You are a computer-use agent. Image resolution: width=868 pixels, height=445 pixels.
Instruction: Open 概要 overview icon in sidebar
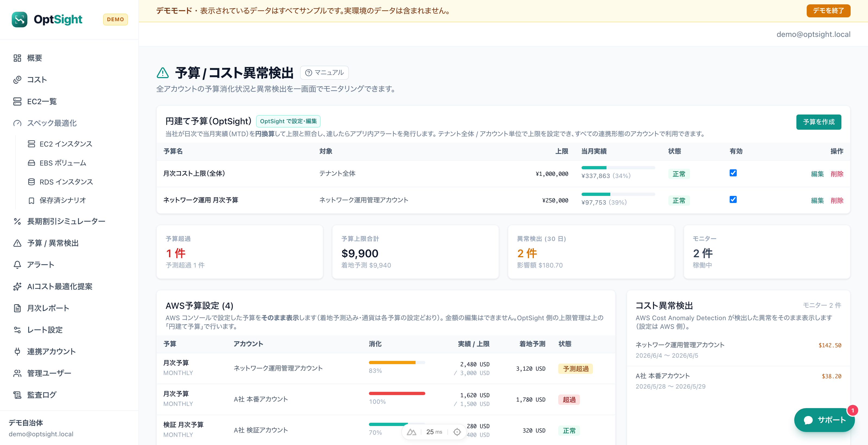tap(17, 58)
